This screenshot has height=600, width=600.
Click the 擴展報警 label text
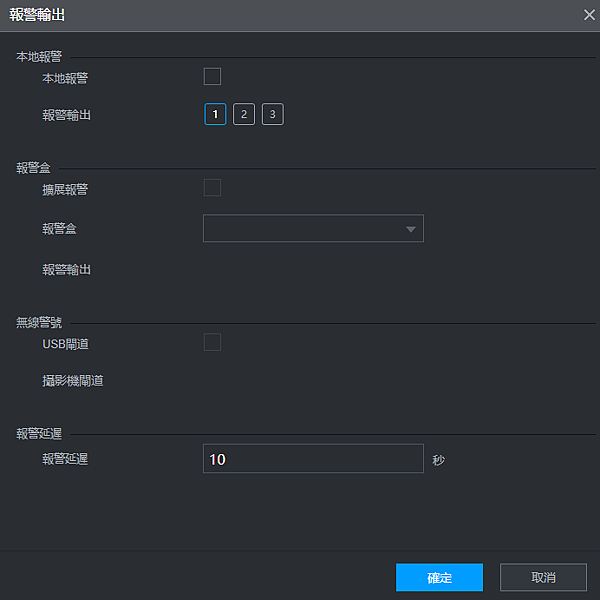65,189
